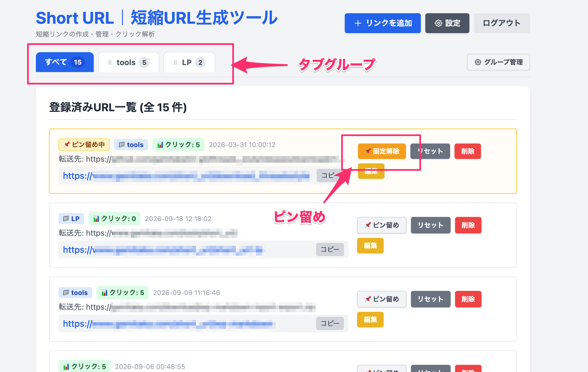Unpin the pinned link via 固定解除

tap(382, 151)
